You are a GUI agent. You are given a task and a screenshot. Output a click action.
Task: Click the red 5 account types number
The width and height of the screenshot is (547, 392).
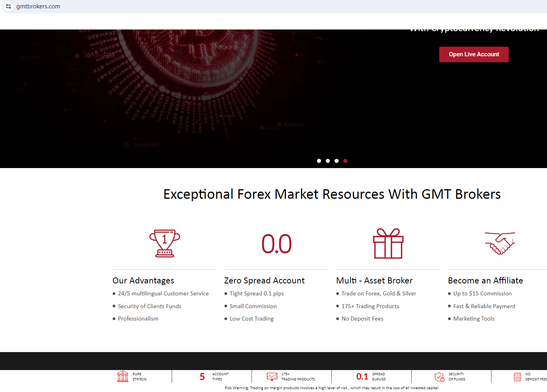click(202, 377)
